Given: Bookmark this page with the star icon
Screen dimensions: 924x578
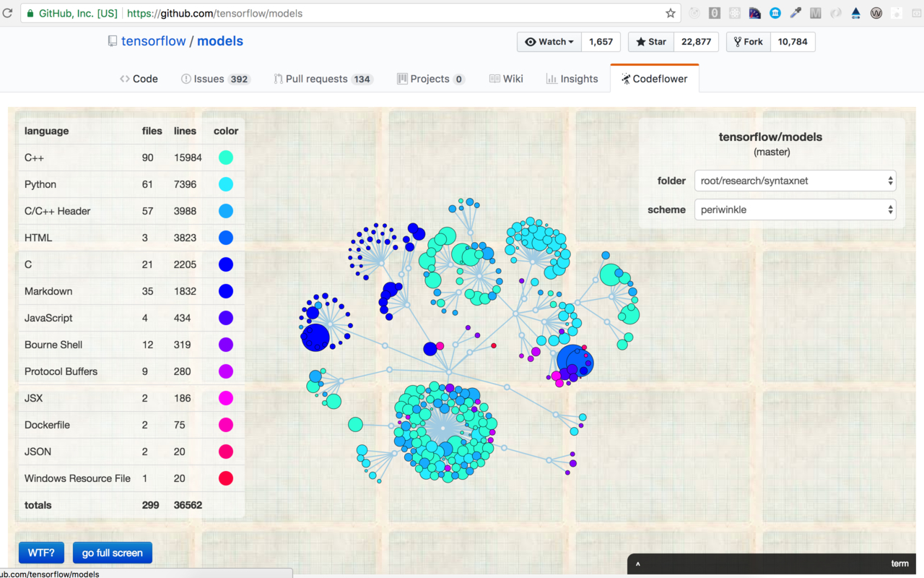Looking at the screenshot, I should [x=671, y=13].
